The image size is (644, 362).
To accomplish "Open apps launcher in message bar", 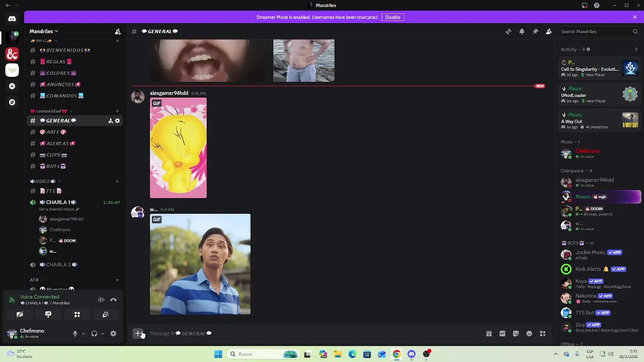I will (542, 333).
